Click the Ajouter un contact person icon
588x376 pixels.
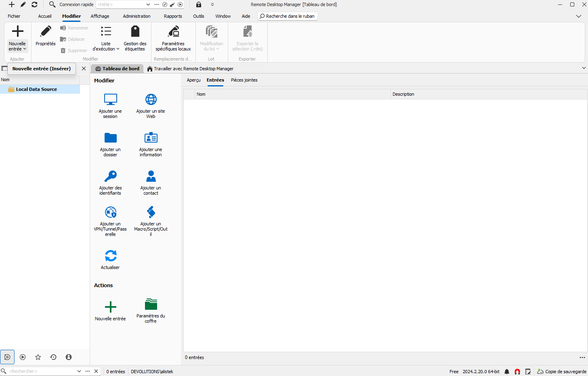coord(151,176)
